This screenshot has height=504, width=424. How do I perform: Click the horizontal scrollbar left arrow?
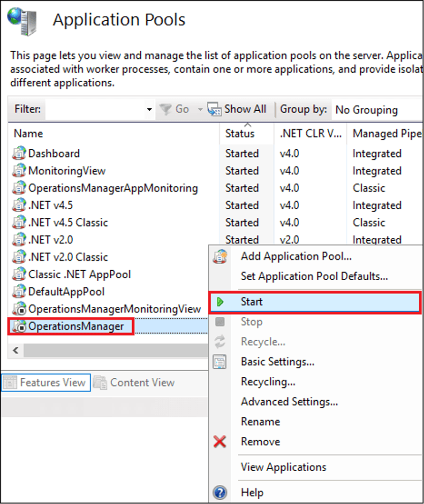pyautogui.click(x=15, y=350)
